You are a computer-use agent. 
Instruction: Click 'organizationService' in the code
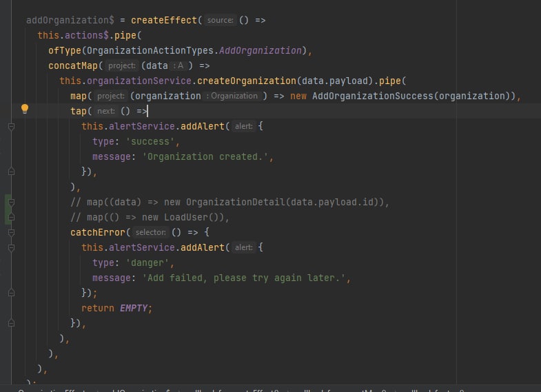coord(139,81)
